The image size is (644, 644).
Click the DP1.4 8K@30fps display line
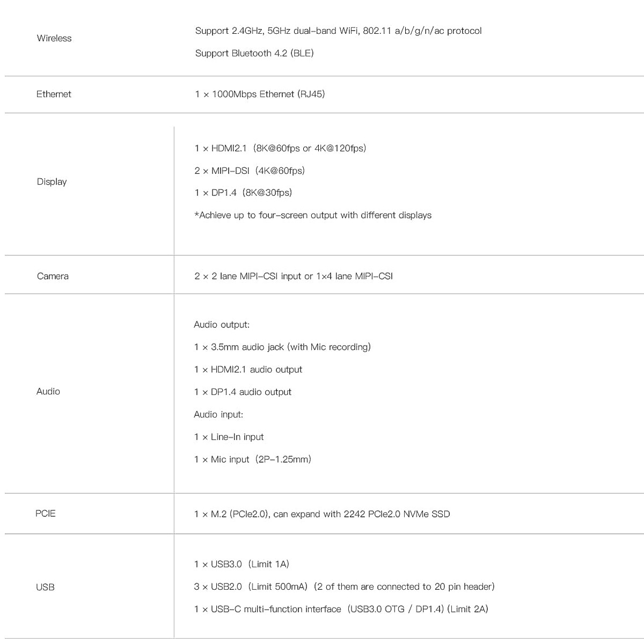[243, 193]
